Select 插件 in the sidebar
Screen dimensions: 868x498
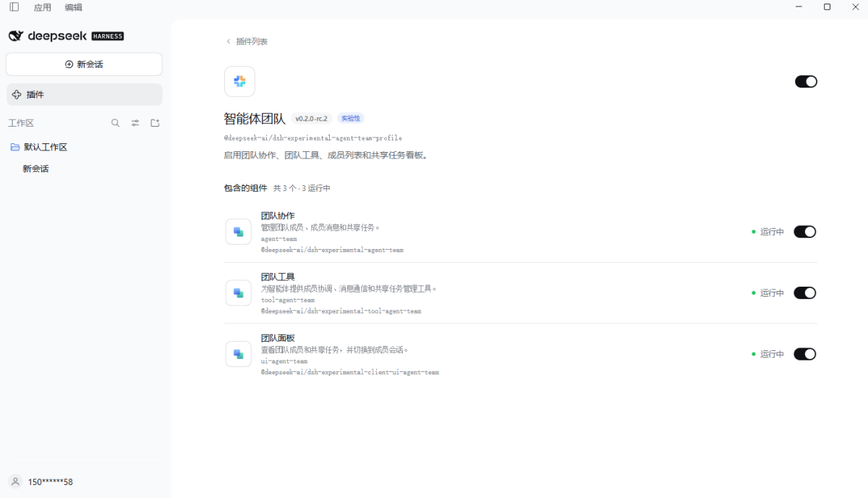coord(84,95)
